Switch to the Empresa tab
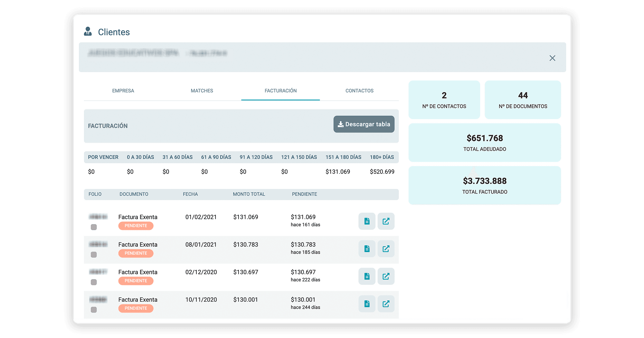Screen dimensions: 644x338 123,91
